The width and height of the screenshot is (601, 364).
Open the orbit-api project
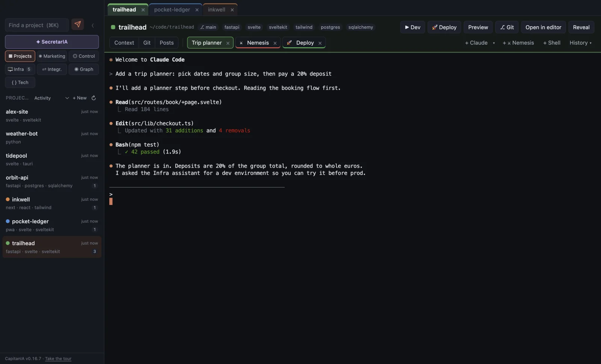click(52, 181)
